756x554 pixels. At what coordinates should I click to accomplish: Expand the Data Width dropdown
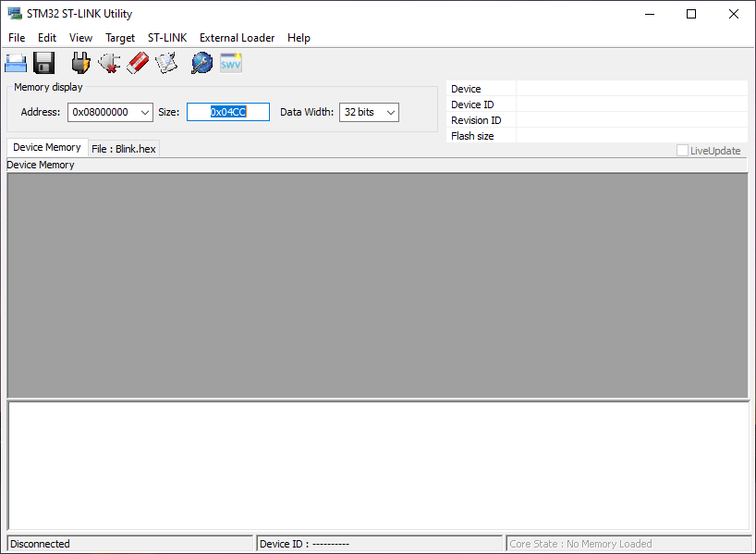coord(391,113)
